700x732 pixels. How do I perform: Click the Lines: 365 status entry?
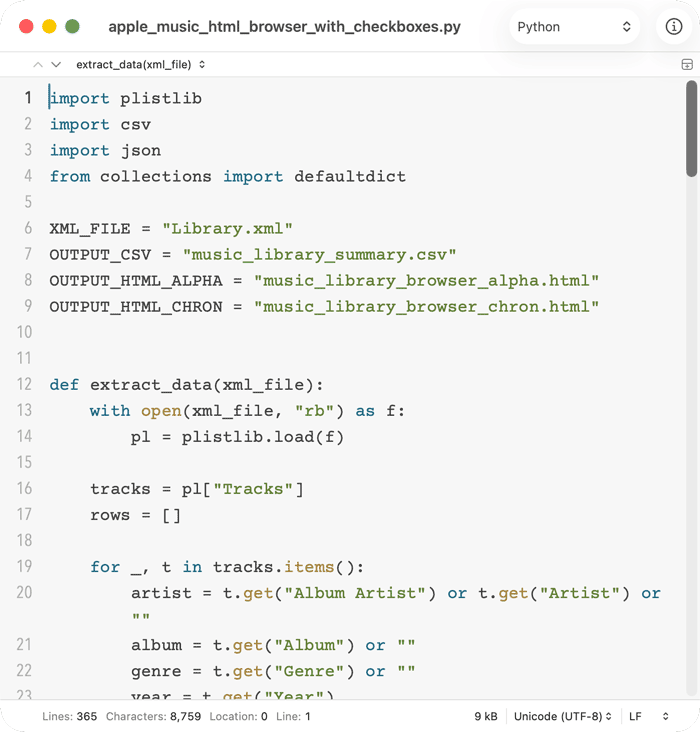click(x=70, y=716)
